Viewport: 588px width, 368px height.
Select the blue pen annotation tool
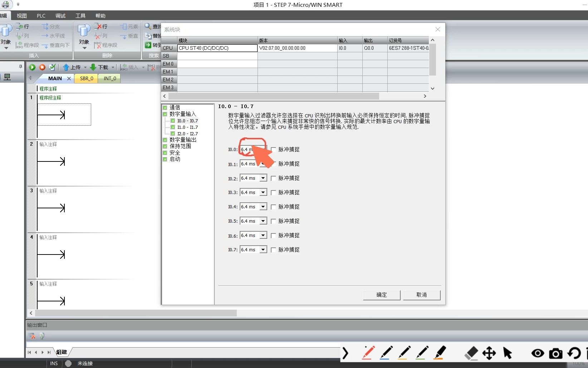click(386, 353)
